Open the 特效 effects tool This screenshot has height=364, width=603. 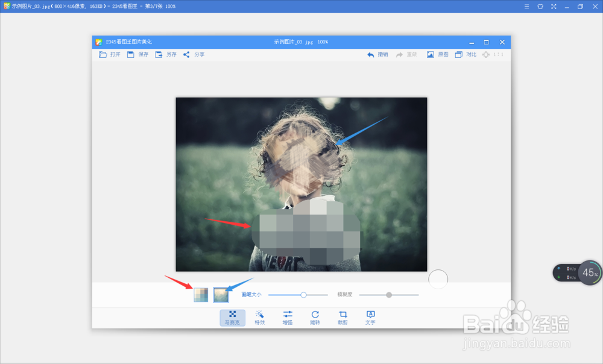point(259,318)
